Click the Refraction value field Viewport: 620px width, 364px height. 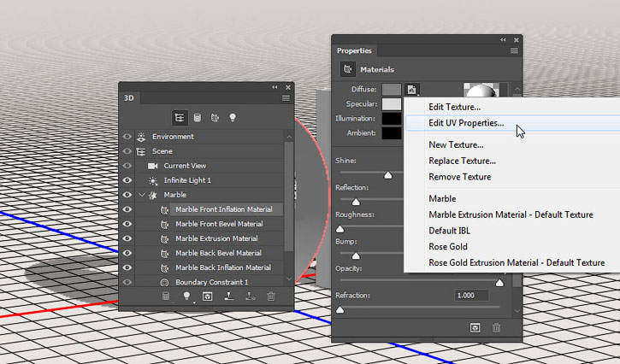(x=472, y=296)
